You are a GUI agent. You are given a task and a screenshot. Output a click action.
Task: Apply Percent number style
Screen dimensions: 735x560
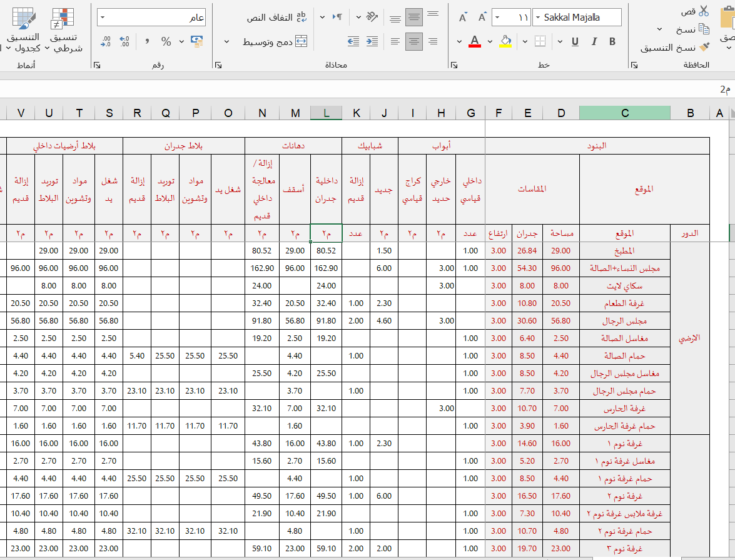click(166, 41)
